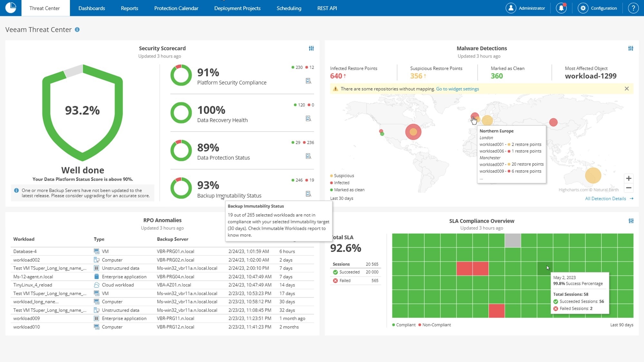Click the Veeam logo in the top bar
The width and height of the screenshot is (644, 362).
(x=11, y=8)
